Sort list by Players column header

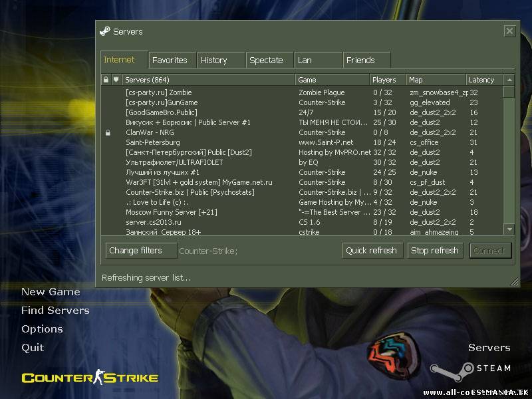click(387, 80)
